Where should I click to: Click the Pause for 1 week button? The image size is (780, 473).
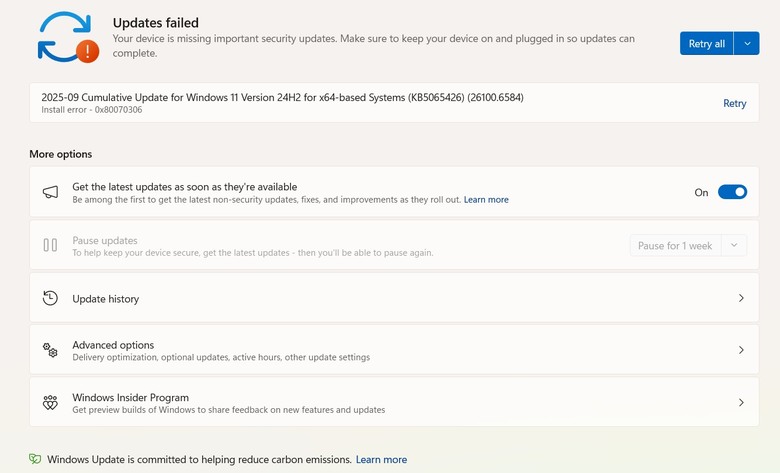coord(675,245)
